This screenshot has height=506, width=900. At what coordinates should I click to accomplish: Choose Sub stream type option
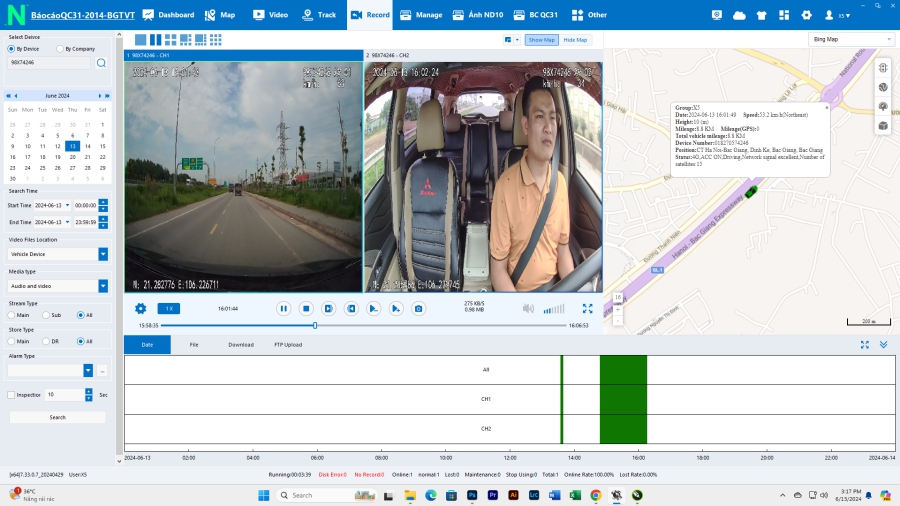pyautogui.click(x=45, y=315)
